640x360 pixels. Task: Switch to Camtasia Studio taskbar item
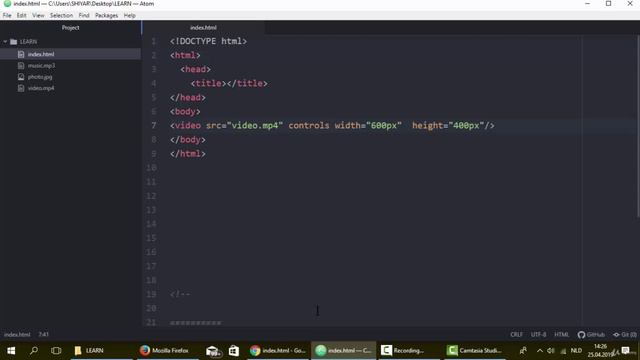coord(475,351)
